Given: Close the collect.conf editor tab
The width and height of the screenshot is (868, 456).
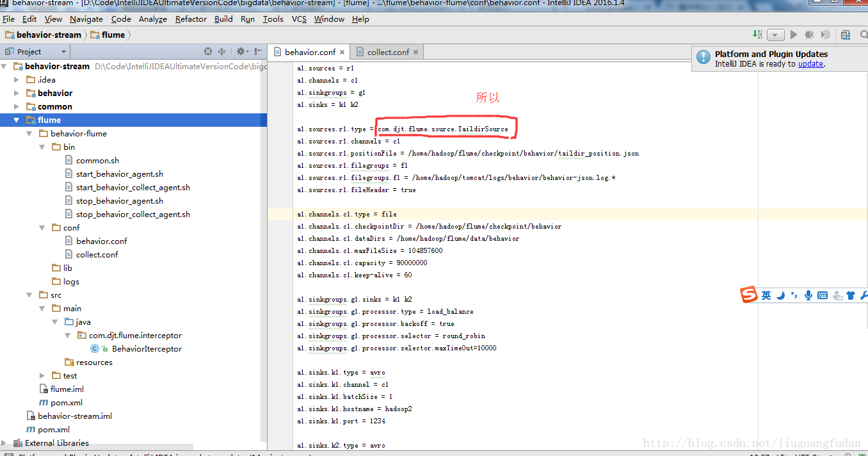Looking at the screenshot, I should (415, 53).
